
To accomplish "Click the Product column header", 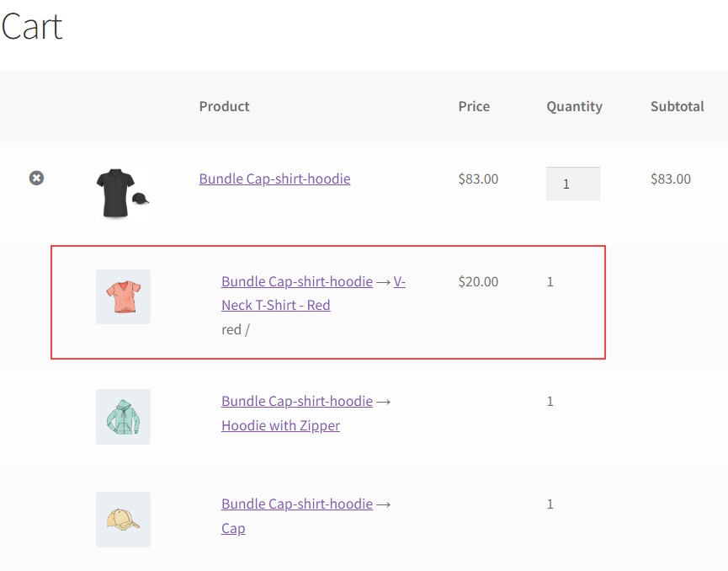I will [x=224, y=106].
